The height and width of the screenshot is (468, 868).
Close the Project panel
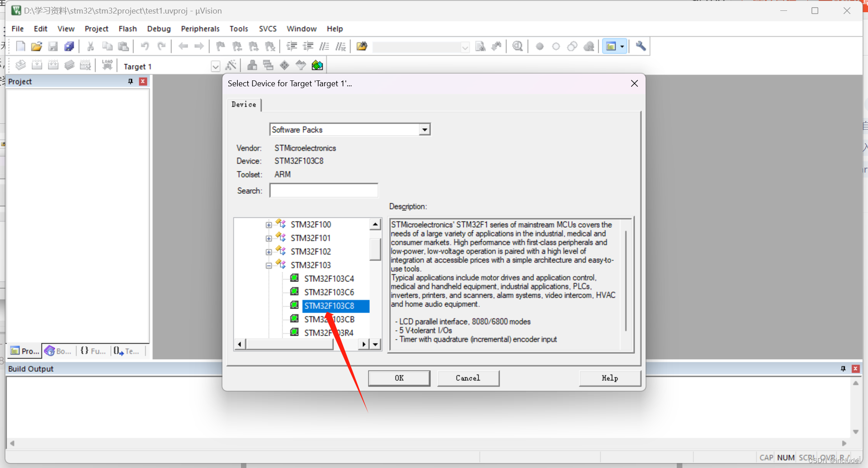tap(143, 81)
